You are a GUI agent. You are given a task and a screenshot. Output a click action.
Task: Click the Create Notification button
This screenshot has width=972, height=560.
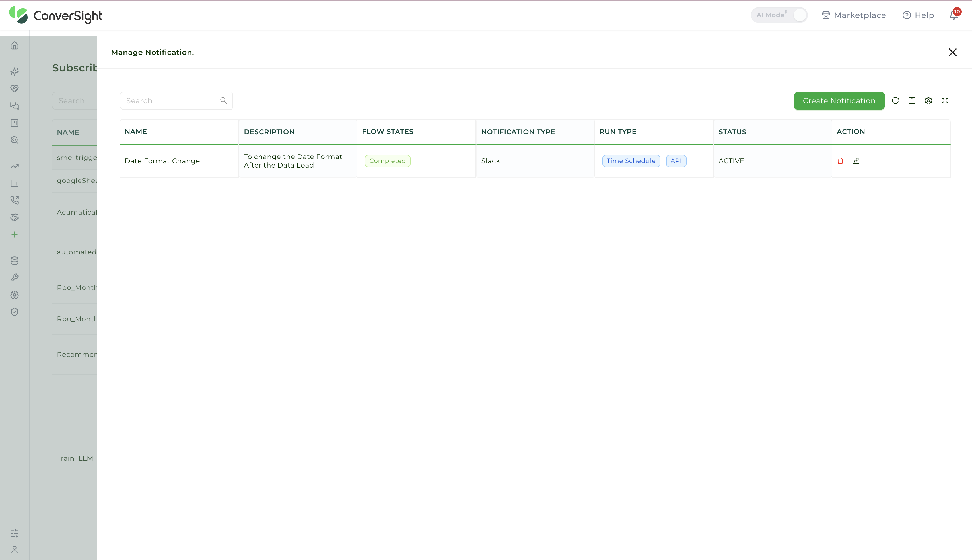point(839,101)
